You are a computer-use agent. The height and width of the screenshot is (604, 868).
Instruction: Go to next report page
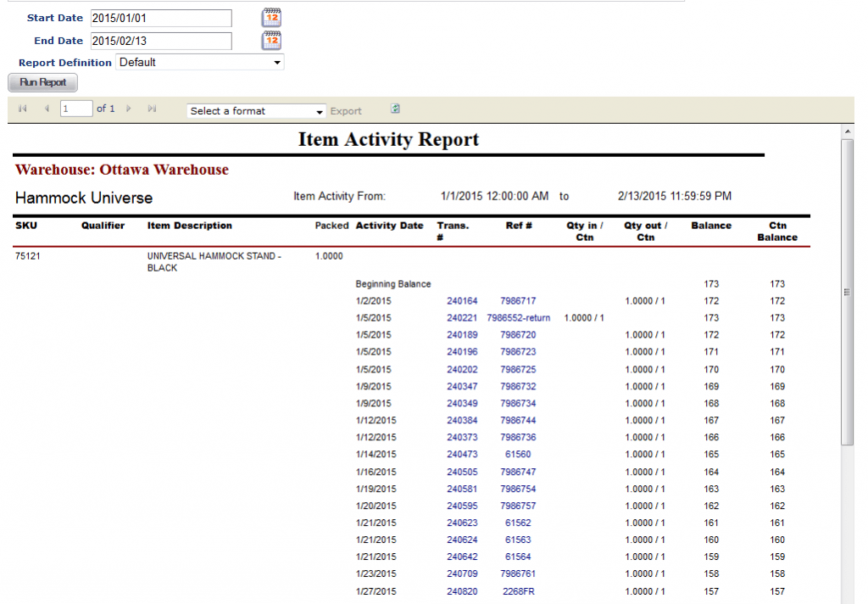pos(129,109)
